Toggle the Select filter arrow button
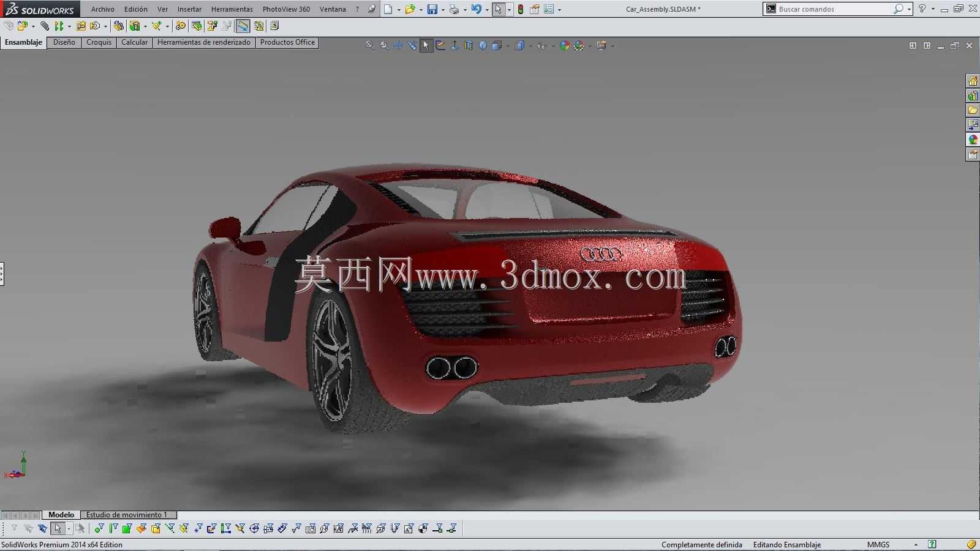Viewport: 980px width, 551px height. click(x=58, y=528)
